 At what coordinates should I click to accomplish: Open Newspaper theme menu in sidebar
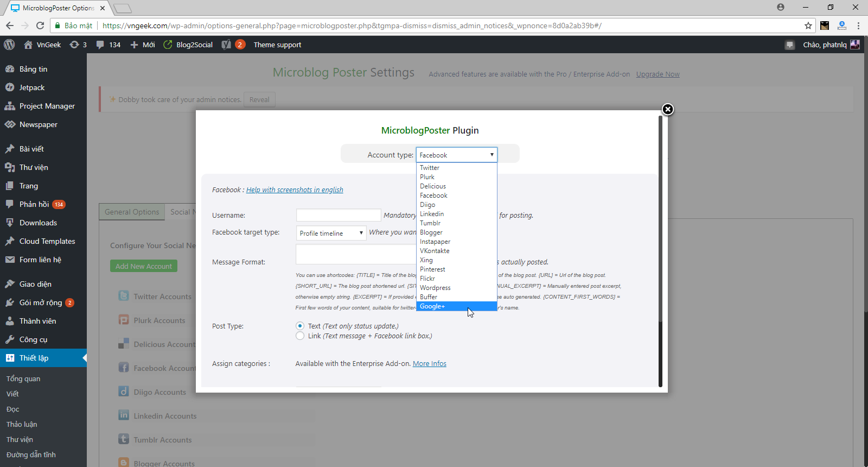coord(43,124)
